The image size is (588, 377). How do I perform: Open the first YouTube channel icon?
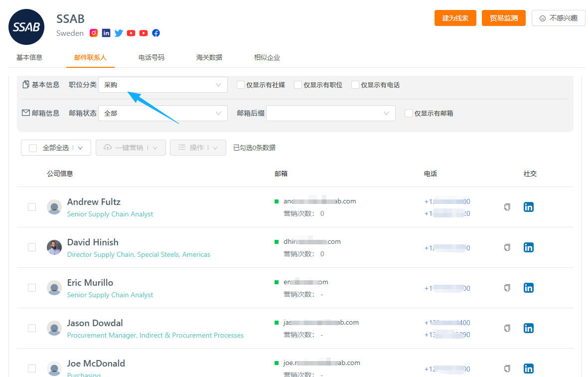coord(131,33)
